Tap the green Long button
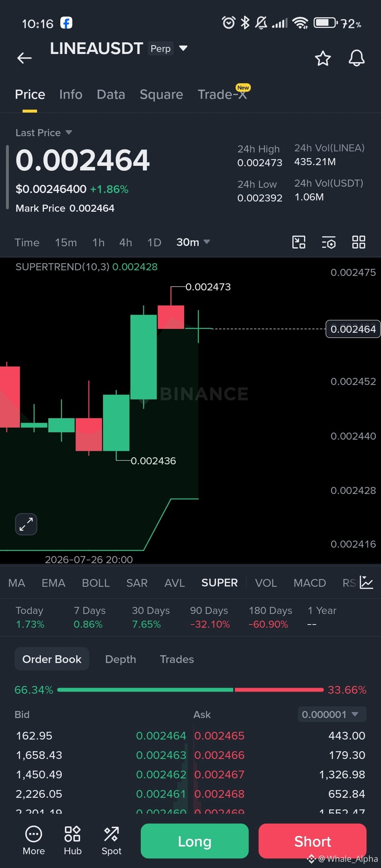 195,841
